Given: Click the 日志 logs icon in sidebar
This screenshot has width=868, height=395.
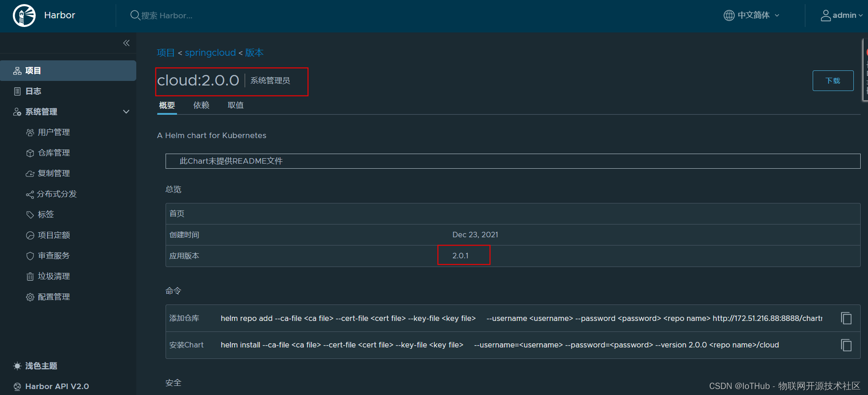Looking at the screenshot, I should tap(17, 91).
